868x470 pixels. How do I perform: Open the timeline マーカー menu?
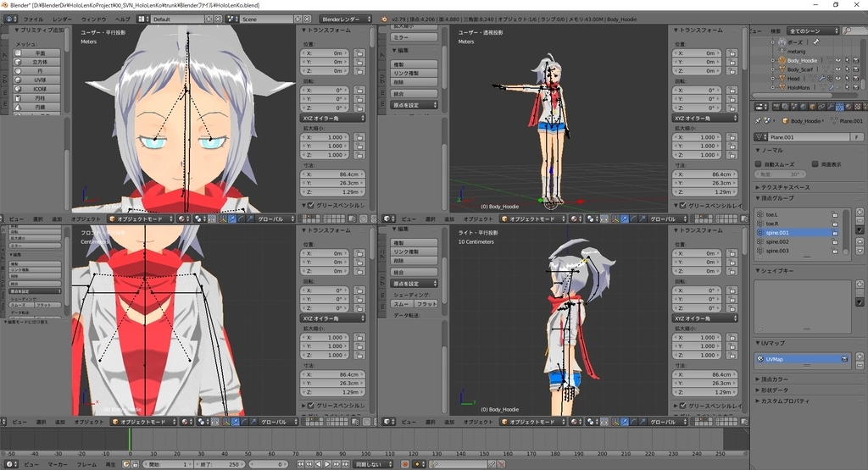[57, 464]
